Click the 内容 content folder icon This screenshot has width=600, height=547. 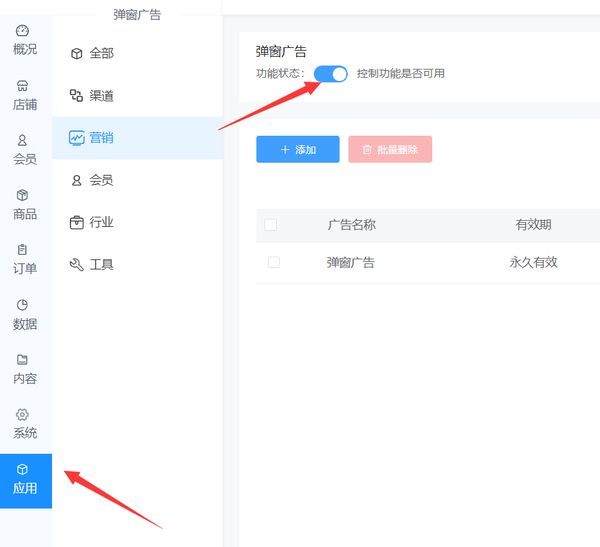coord(23,360)
